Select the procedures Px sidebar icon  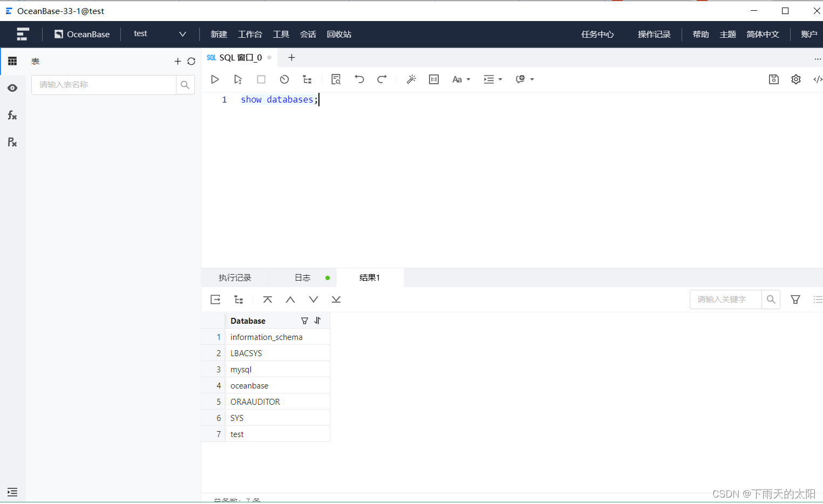click(x=12, y=142)
